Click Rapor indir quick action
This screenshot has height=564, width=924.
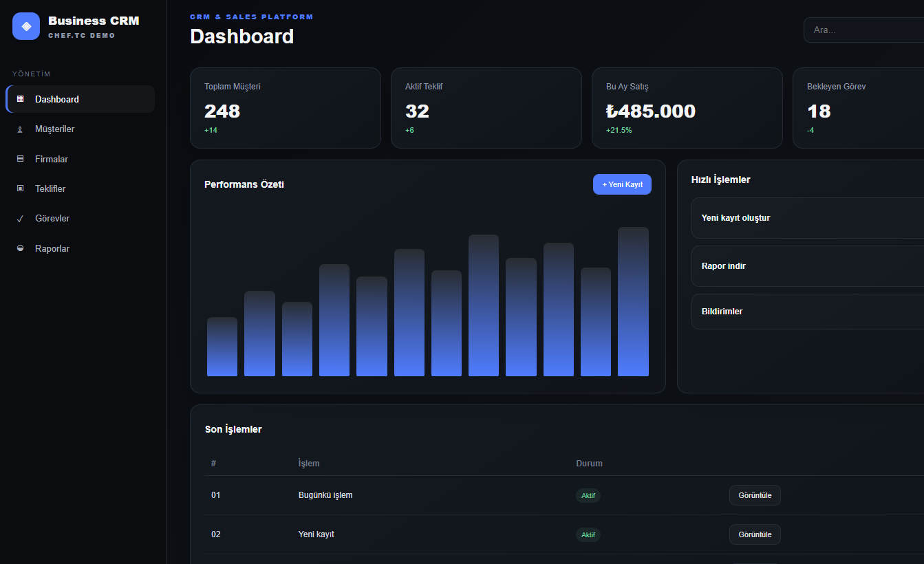[x=808, y=266]
